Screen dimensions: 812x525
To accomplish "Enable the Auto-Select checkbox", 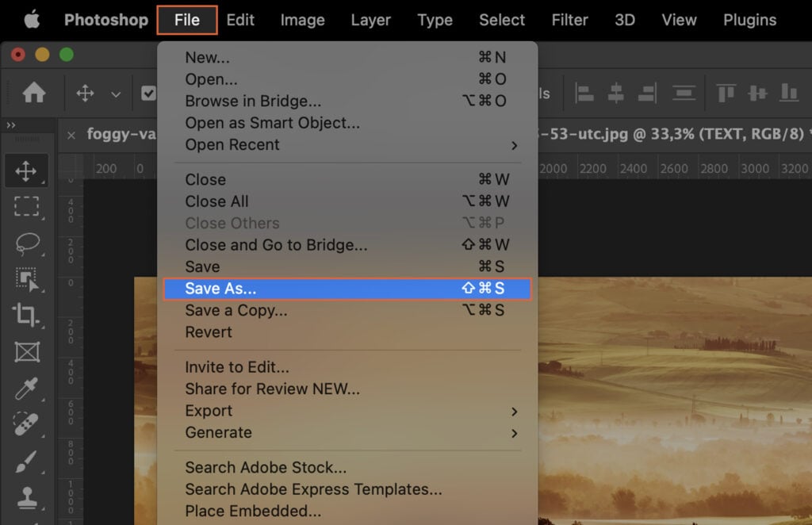I will [148, 93].
